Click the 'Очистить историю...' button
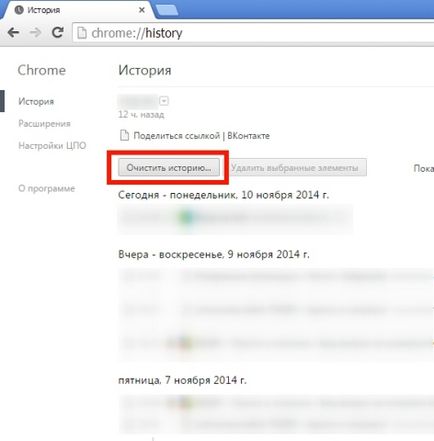The width and height of the screenshot is (434, 441). coord(169,167)
